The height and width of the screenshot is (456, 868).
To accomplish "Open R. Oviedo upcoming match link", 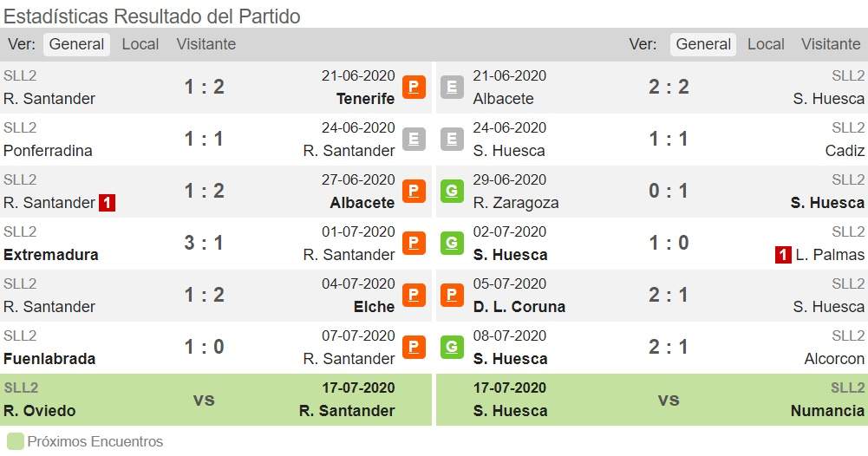I will [39, 411].
